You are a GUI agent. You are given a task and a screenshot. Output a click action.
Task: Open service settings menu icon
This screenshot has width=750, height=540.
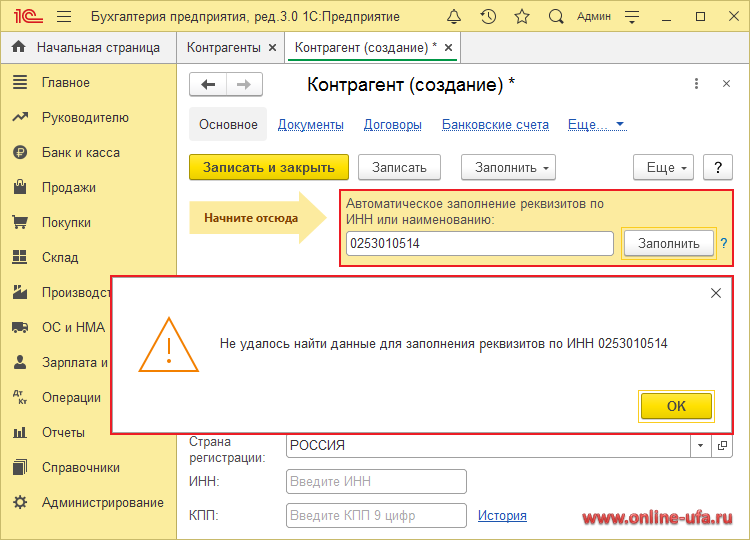(632, 17)
